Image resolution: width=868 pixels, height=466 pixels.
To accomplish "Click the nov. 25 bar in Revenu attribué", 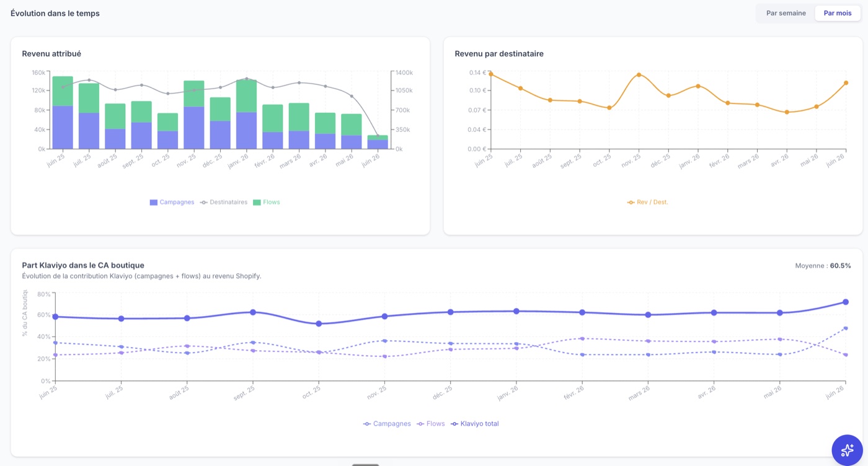I will pos(194,115).
